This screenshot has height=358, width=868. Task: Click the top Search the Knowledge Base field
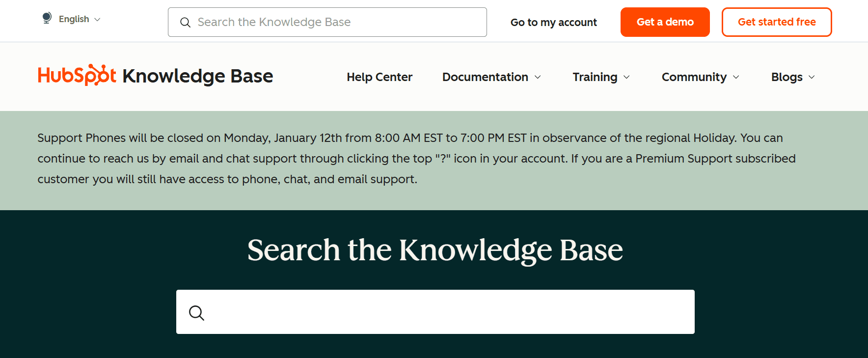point(327,22)
